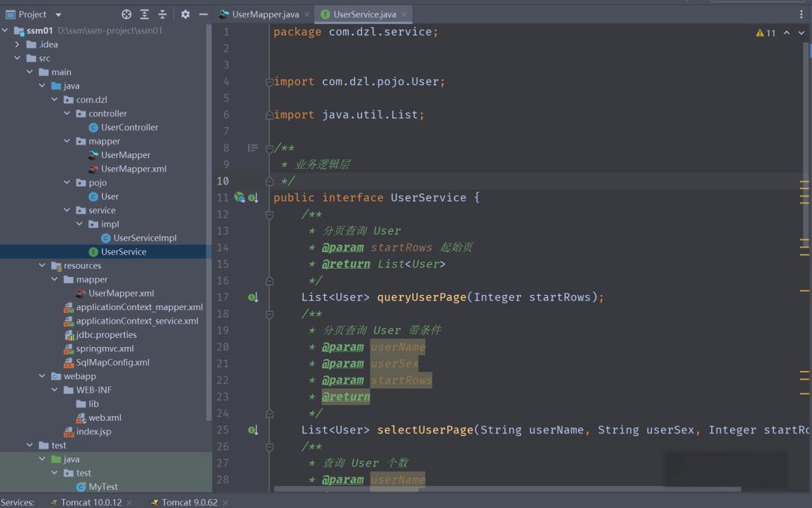Open editor tabs three-dot menu

tap(801, 14)
